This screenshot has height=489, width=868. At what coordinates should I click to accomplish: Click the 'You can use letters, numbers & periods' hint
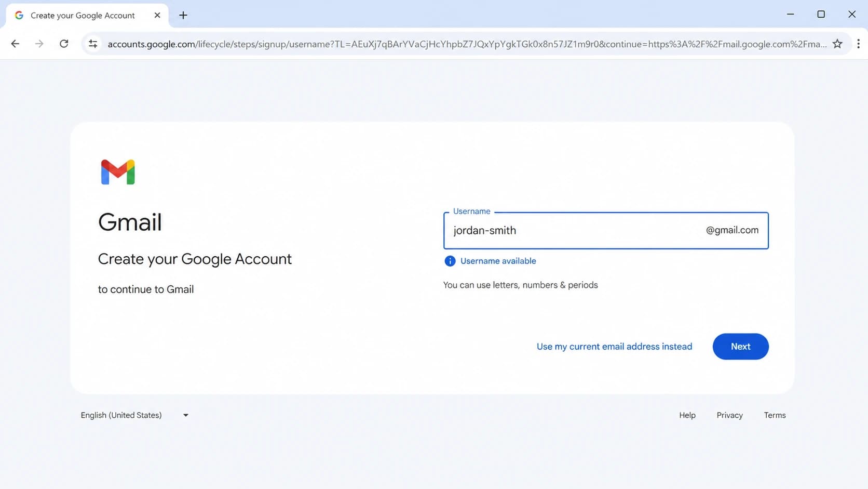[521, 285]
